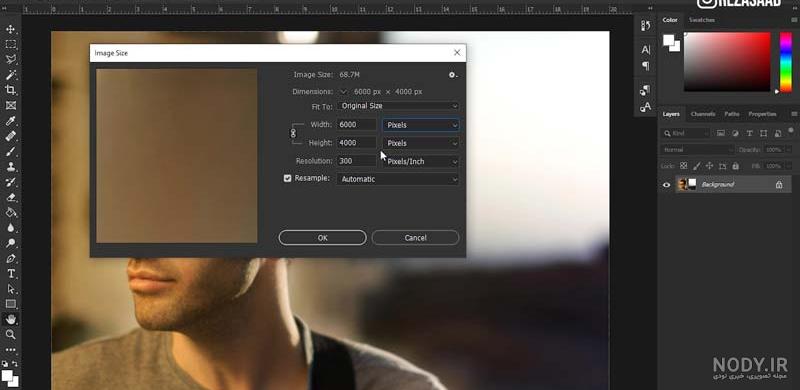Select the Zoom tool
800x390 pixels.
(x=11, y=335)
